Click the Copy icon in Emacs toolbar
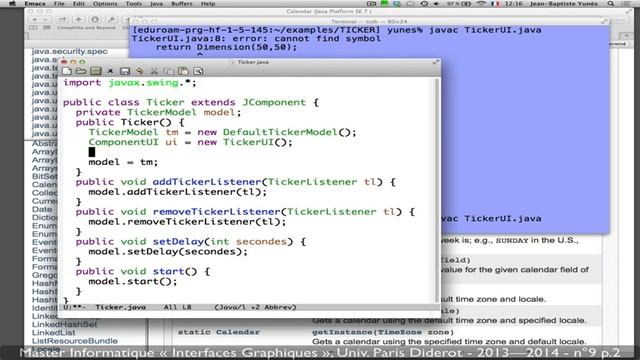 tap(168, 71)
